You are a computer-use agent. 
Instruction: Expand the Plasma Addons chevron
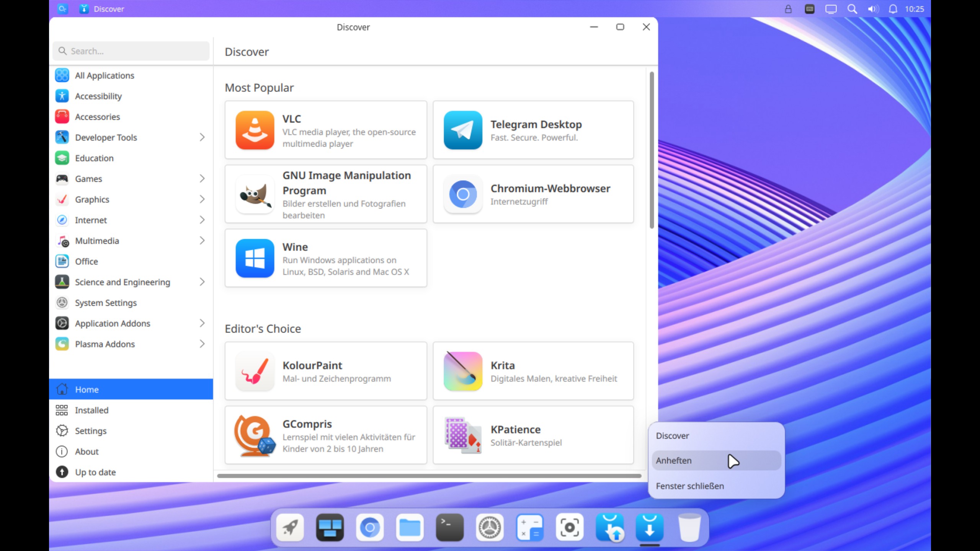[202, 344]
